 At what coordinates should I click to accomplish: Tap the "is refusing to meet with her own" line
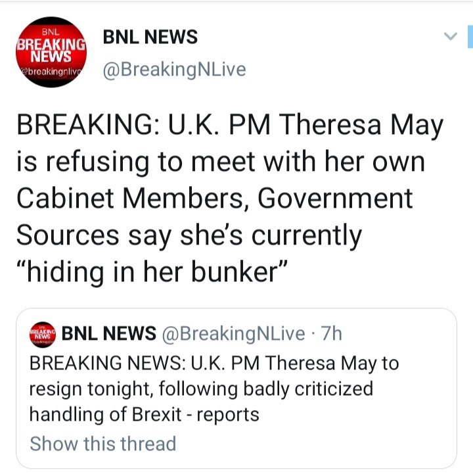(220, 162)
